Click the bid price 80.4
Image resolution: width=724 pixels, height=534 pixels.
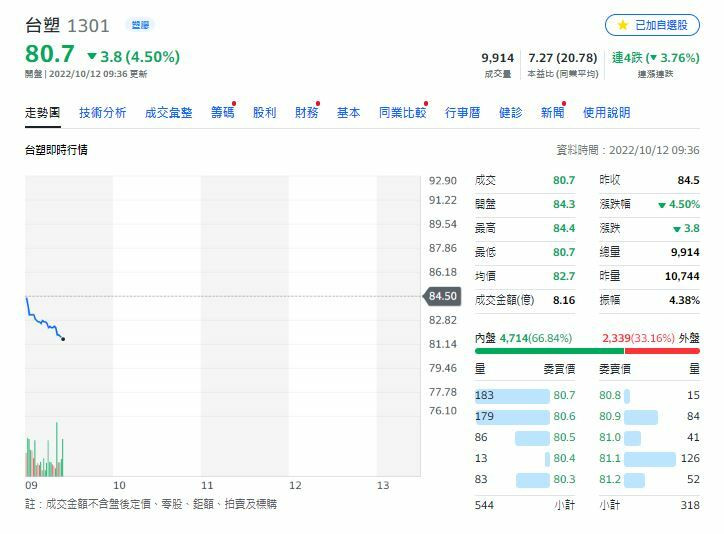tap(564, 458)
